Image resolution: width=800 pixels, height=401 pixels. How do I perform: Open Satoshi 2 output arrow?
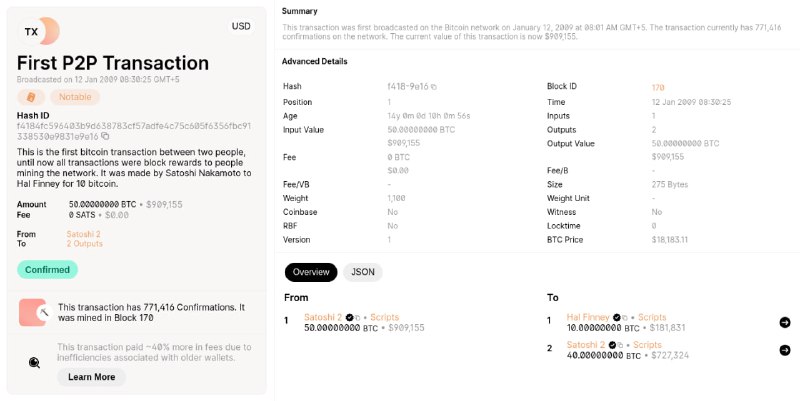coord(785,350)
